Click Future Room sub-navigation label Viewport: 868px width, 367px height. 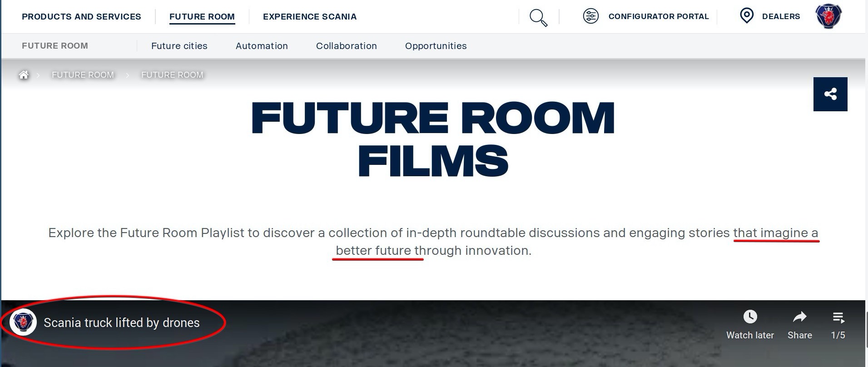point(55,46)
